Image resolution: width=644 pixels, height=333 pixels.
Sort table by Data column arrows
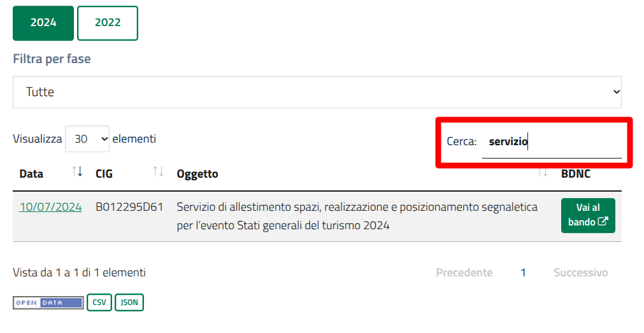pos(77,172)
